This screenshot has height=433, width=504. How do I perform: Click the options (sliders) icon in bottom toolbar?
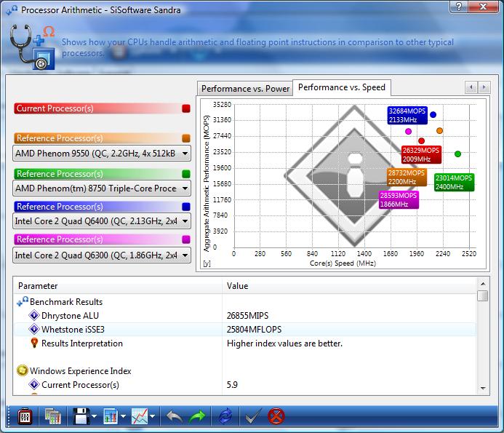(23, 416)
